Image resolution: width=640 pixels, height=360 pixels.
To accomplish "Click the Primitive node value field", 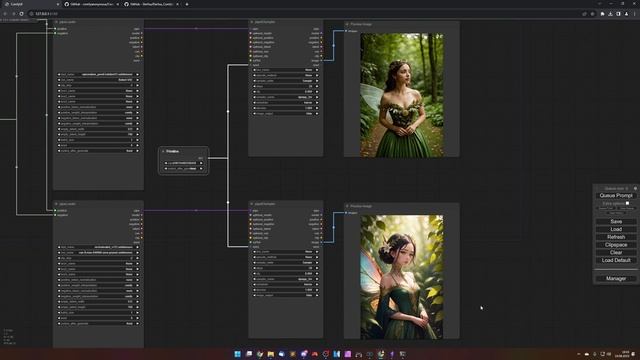I will [183, 163].
